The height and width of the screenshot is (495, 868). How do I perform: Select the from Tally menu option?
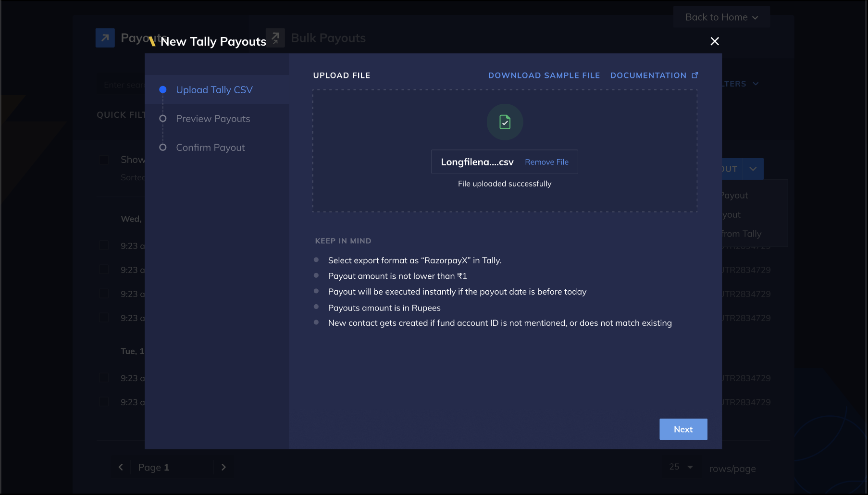click(x=741, y=234)
